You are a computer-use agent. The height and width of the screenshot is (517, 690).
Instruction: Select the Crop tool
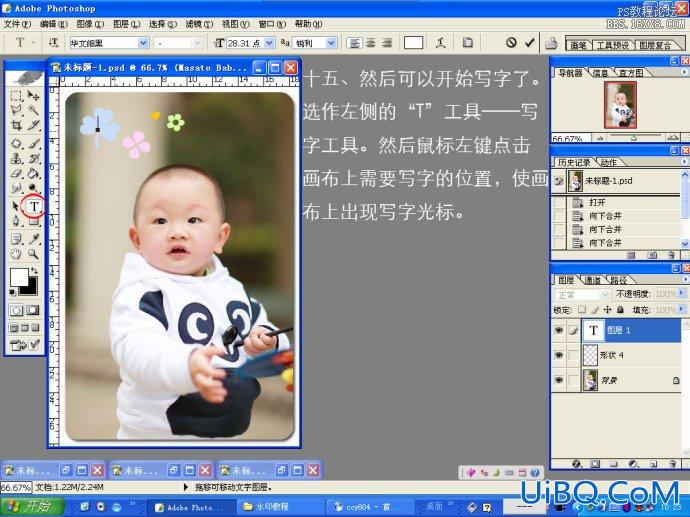pos(16,125)
